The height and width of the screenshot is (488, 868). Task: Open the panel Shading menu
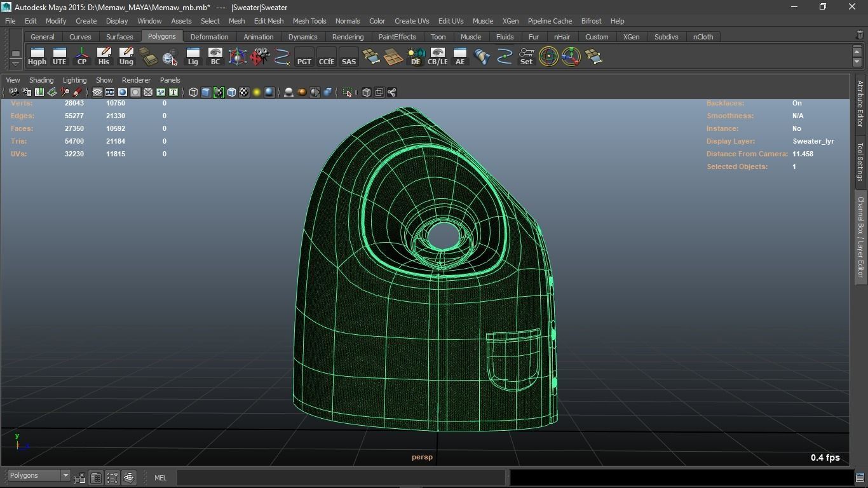click(x=41, y=80)
